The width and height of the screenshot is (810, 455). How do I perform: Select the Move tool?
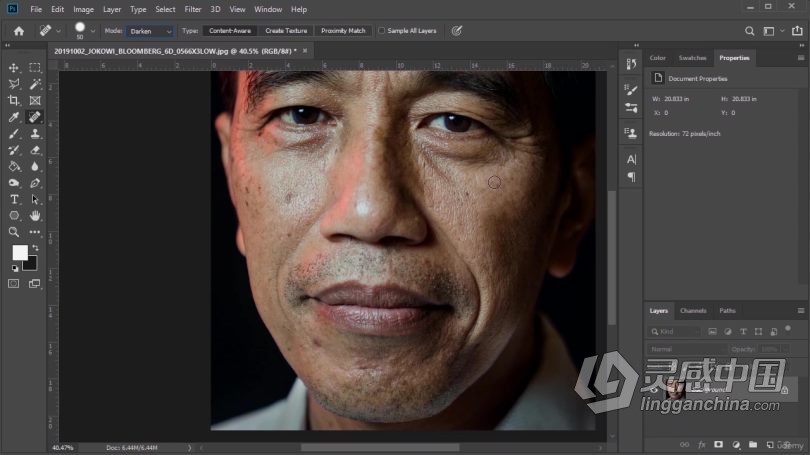point(14,68)
